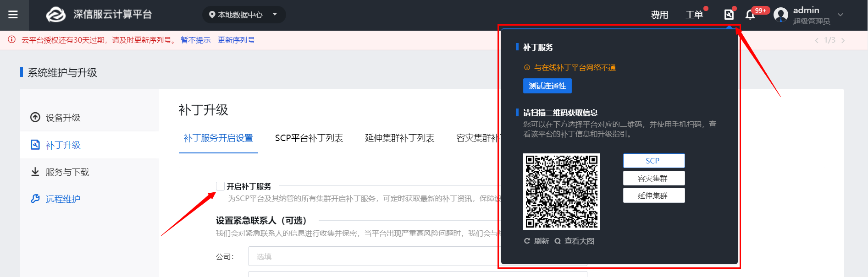
Task: Click the admin user avatar
Action: pyautogui.click(x=781, y=15)
